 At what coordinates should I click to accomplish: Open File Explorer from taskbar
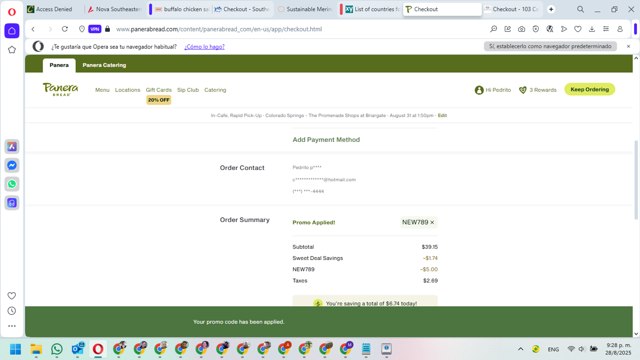(36, 349)
